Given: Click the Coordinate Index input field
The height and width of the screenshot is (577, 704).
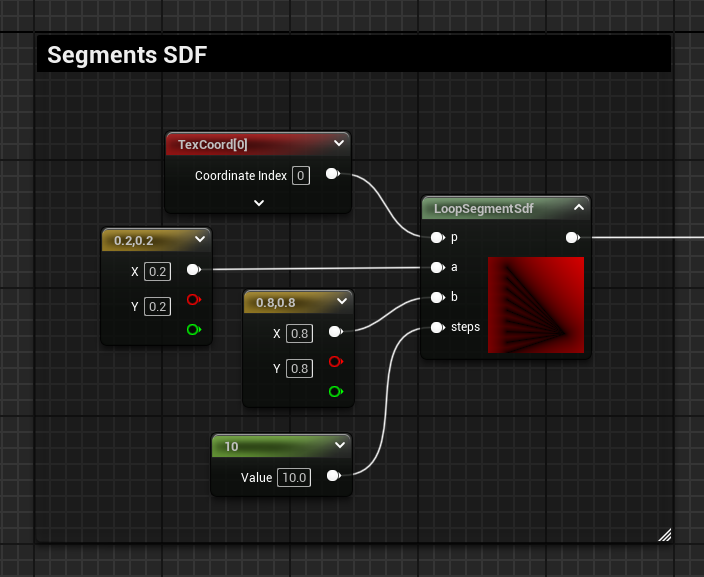Looking at the screenshot, I should coord(300,176).
